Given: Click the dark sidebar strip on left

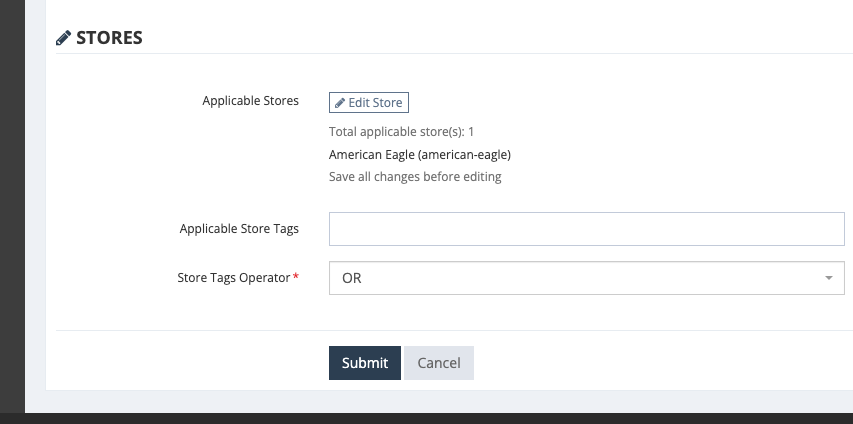Looking at the screenshot, I should [12, 207].
